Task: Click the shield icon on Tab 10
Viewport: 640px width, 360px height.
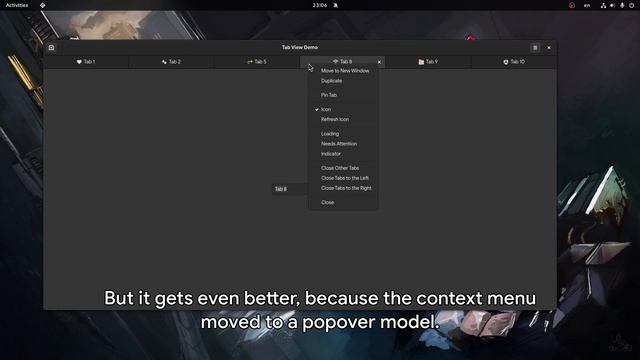Action: (506, 62)
